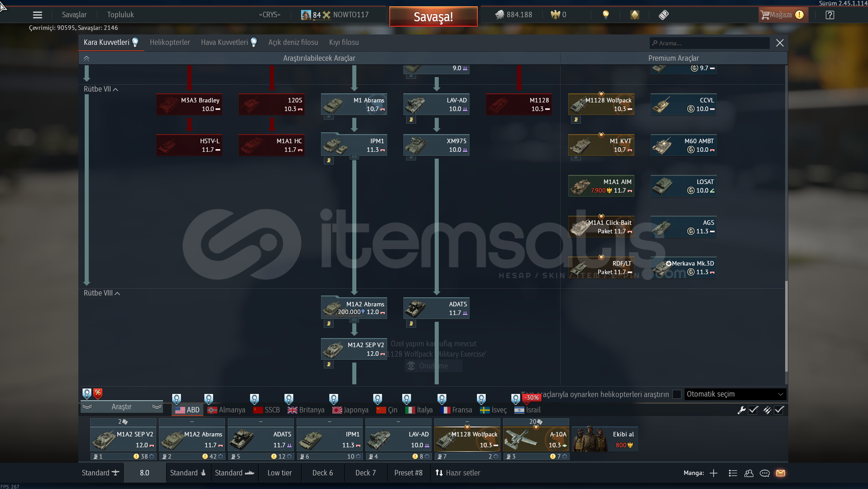Click the ammunition refill icon
Image resolution: width=868 pixels, height=489 pixels.
tap(767, 410)
